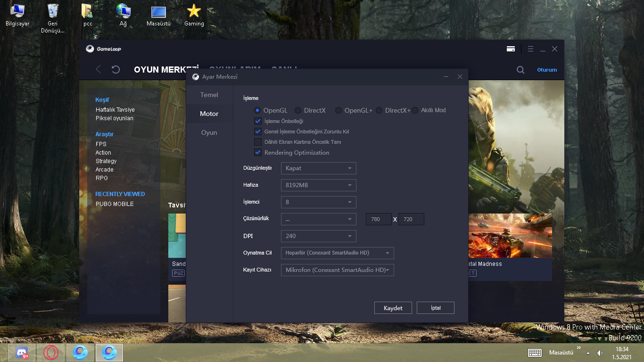Show hidden tray icons arrow
Image resolution: width=644 pixels, height=362 pixels.
588,353
